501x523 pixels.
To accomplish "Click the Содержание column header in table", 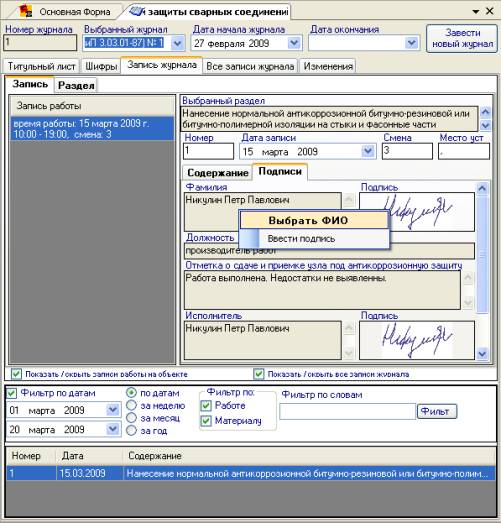I will click(x=309, y=456).
